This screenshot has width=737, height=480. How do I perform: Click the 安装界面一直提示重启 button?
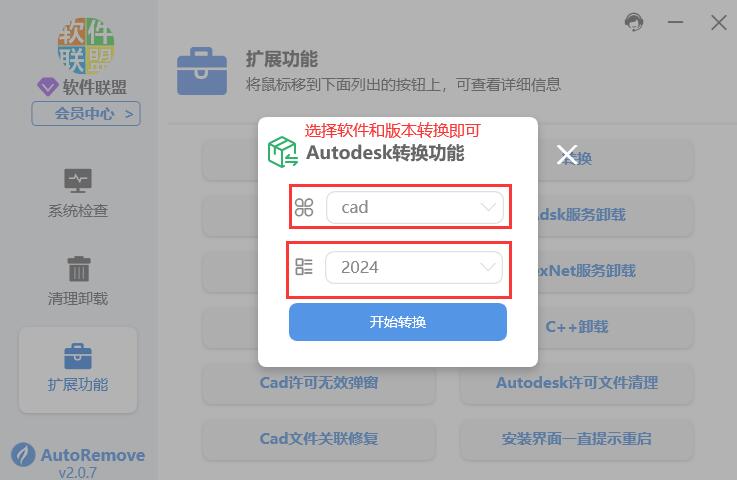pyautogui.click(x=577, y=439)
